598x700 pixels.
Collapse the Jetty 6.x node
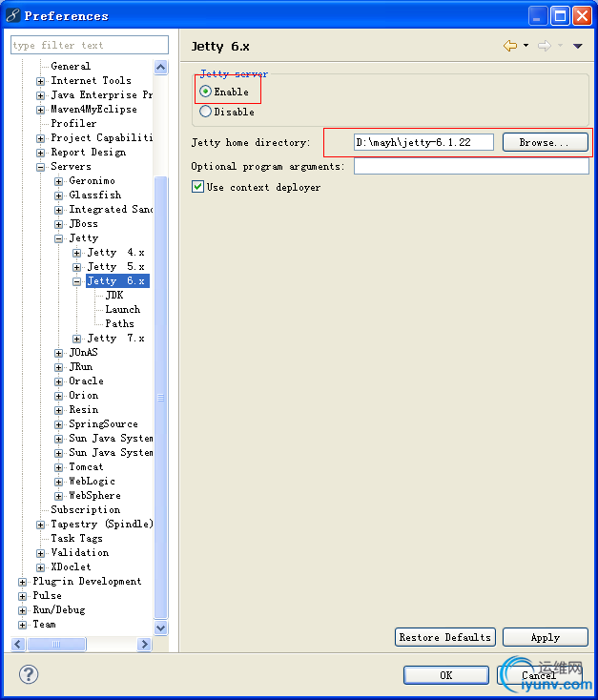(x=77, y=281)
